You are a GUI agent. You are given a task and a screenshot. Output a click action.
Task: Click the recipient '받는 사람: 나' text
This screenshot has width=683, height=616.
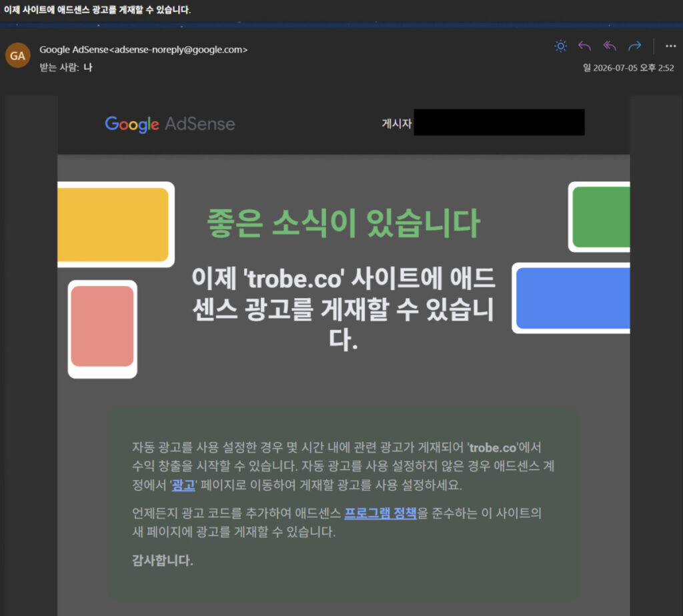click(x=66, y=67)
